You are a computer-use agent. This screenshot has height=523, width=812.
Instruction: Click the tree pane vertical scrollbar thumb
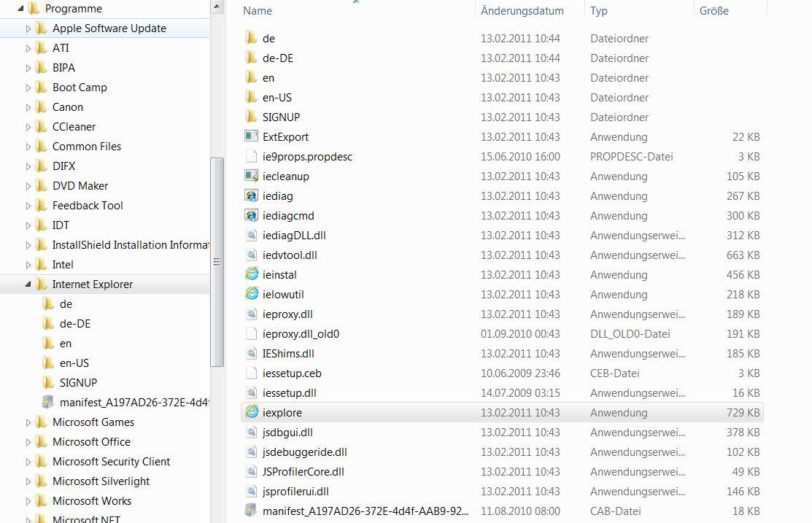coord(217,262)
